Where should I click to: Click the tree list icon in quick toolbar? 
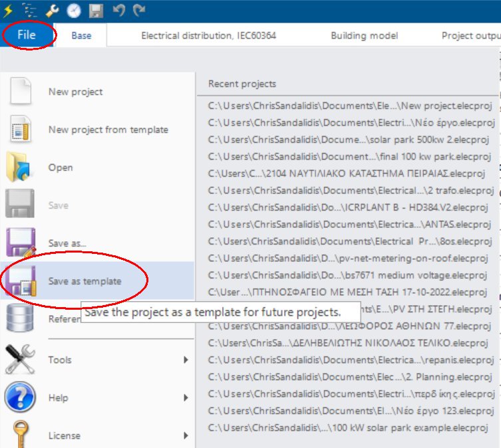(31, 11)
